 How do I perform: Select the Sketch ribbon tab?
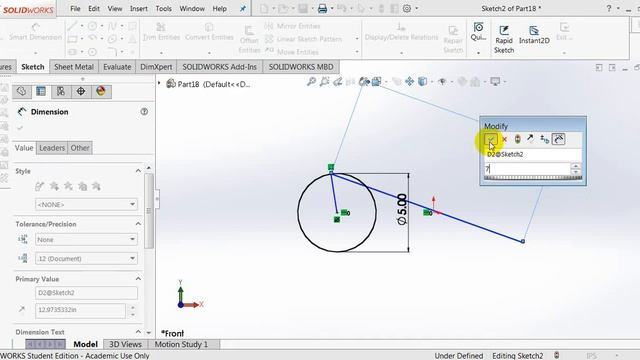[33, 67]
